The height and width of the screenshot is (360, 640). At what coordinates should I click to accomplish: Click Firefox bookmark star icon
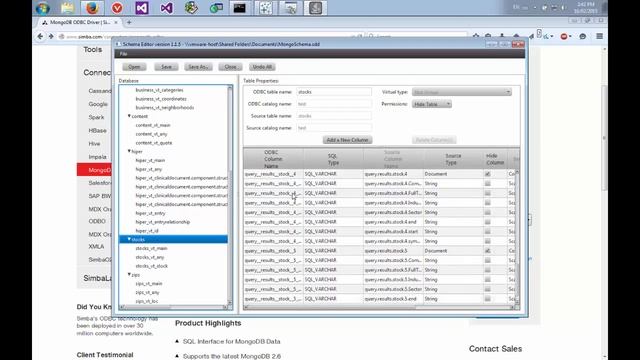(476, 36)
